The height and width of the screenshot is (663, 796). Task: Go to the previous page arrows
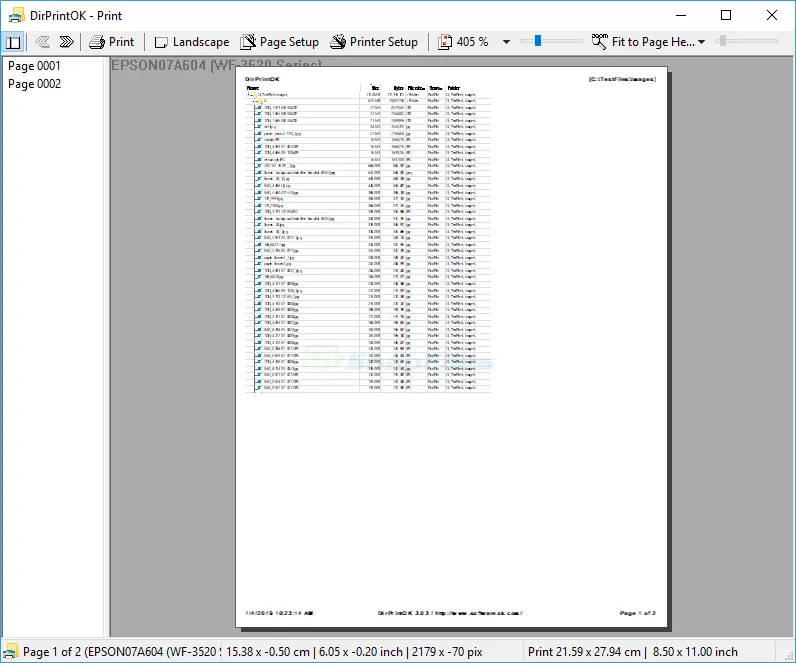[43, 42]
